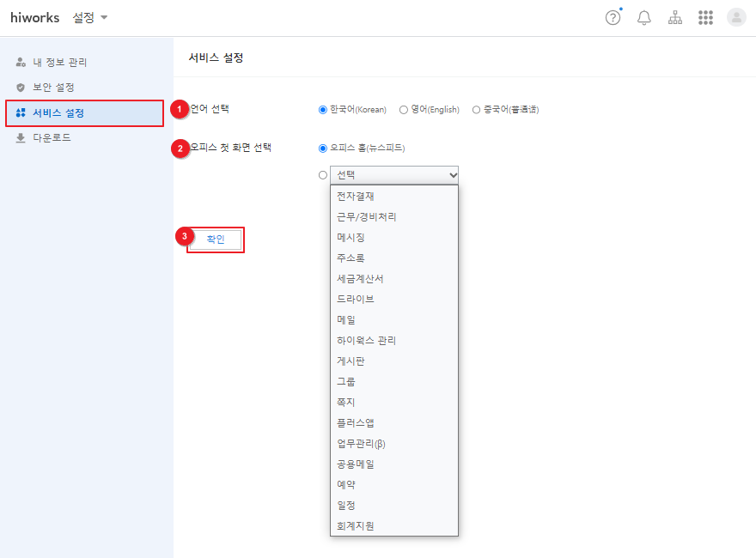Click the 오피스 첫 화면 선택 label
Viewport: 756px width, 558px height.
[x=231, y=148]
